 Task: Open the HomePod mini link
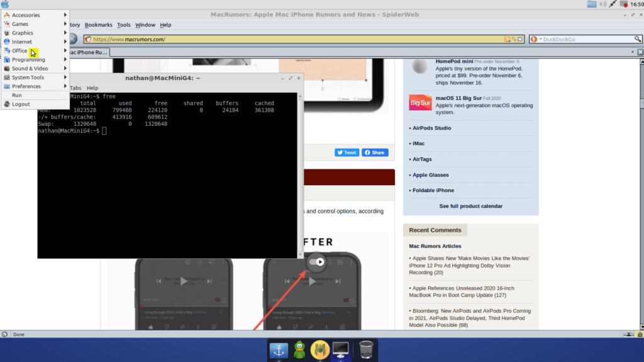[454, 61]
